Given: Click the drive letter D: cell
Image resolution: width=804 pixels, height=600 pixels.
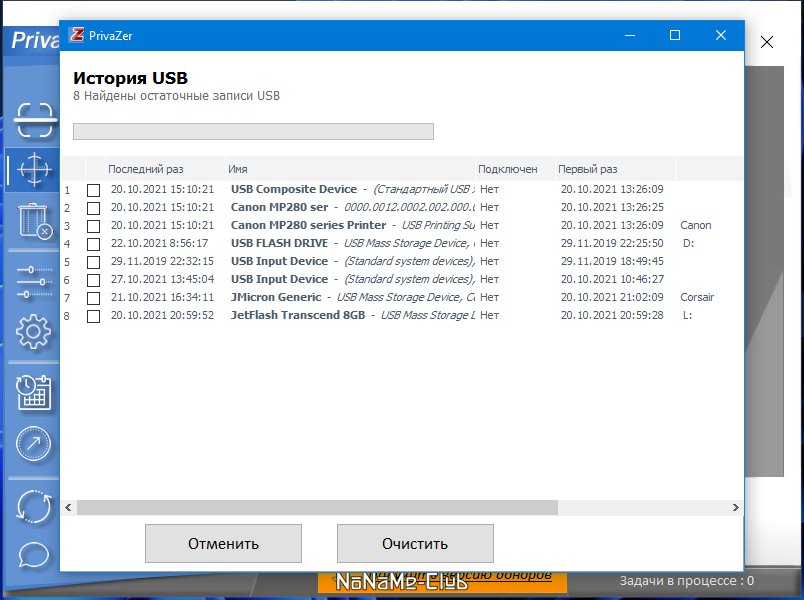Looking at the screenshot, I should (688, 243).
